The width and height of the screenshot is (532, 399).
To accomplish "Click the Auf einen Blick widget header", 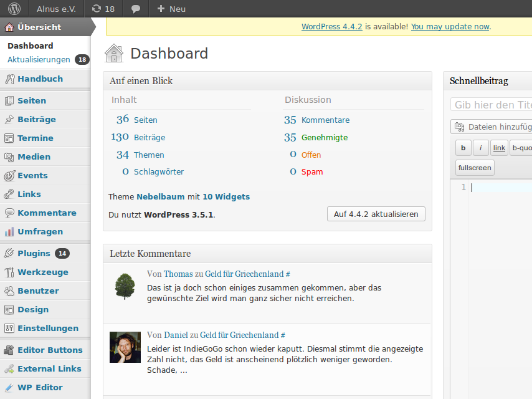I will (267, 81).
